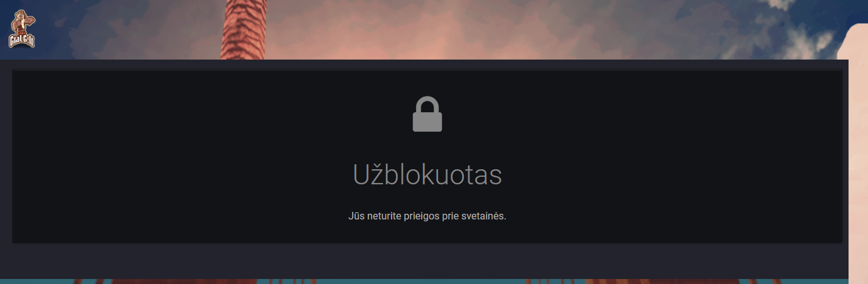Click the message "Jūs neturite prieigos prie svetainės."
Screen dimensions: 868x284
point(427,216)
